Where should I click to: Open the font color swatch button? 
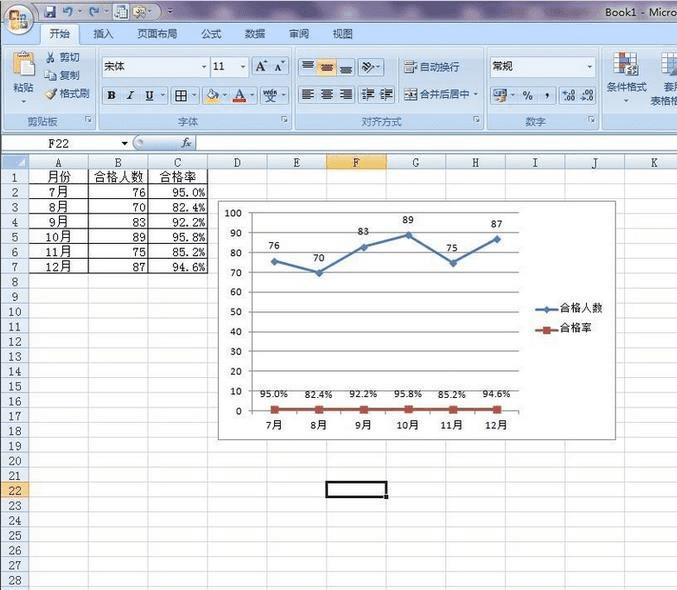coord(240,95)
